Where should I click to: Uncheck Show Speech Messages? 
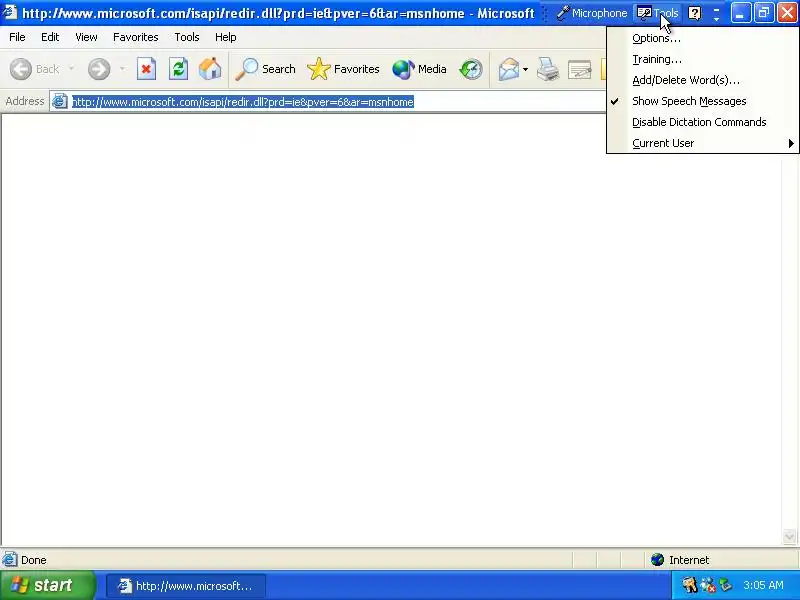(703, 101)
